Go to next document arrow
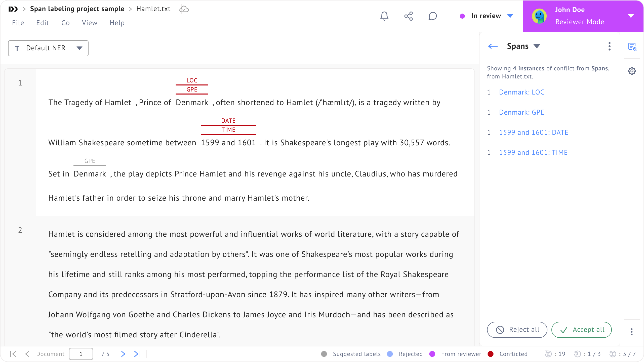 tap(123, 354)
